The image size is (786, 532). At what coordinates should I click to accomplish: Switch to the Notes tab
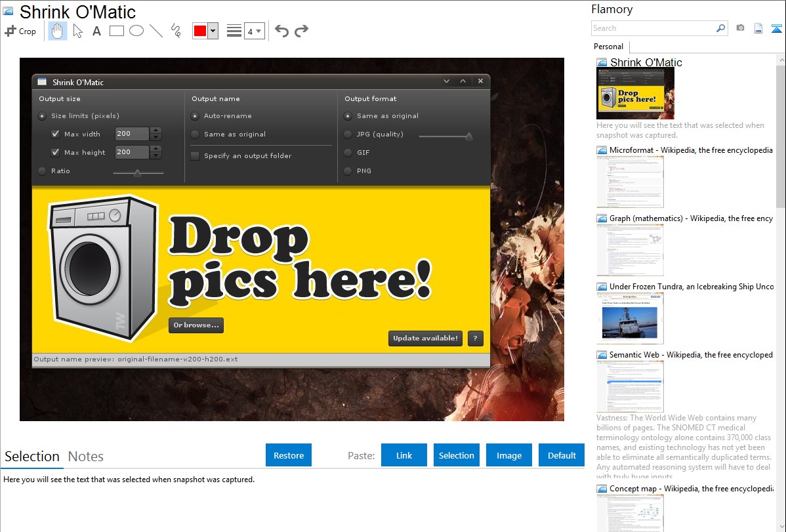86,457
